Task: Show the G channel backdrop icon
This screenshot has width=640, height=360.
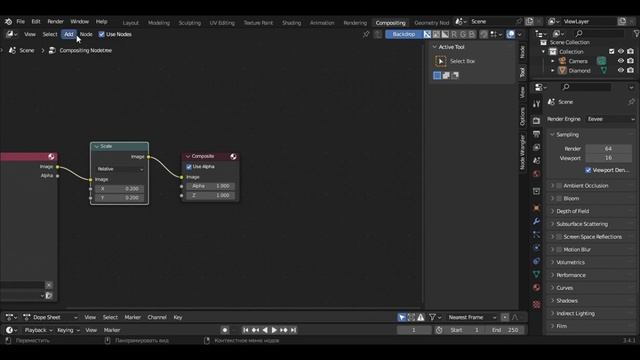Action: click(x=463, y=34)
